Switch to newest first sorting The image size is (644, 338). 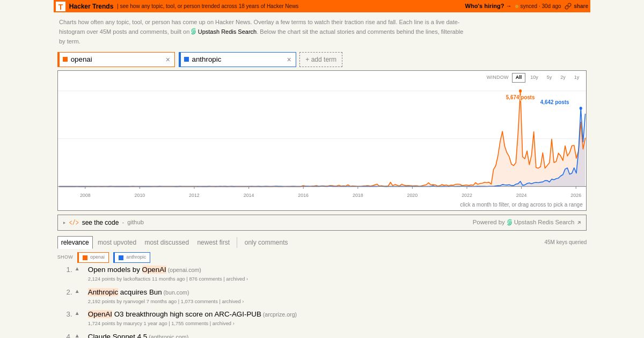214,243
